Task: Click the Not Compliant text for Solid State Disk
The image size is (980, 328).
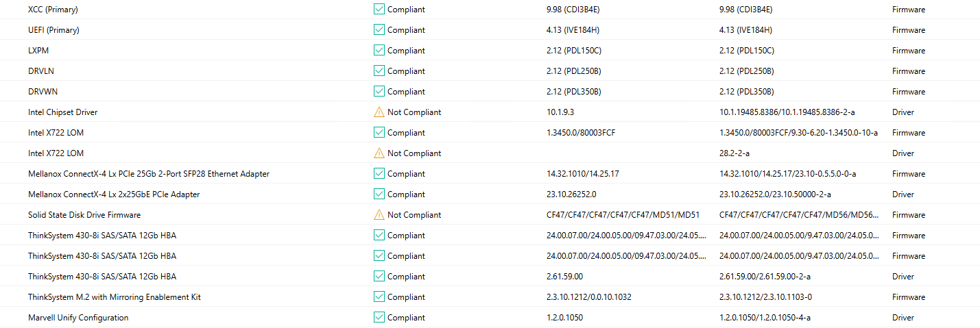Action: pyautogui.click(x=414, y=215)
